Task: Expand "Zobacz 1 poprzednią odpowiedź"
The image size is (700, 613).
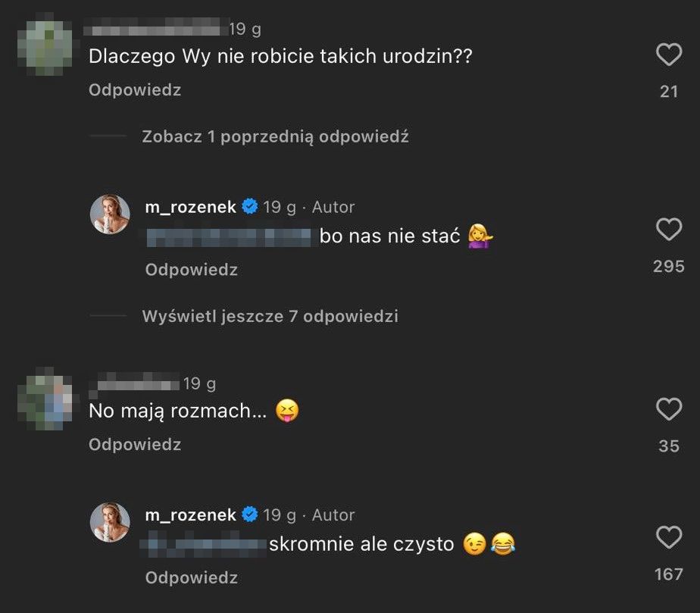Action: 275,137
